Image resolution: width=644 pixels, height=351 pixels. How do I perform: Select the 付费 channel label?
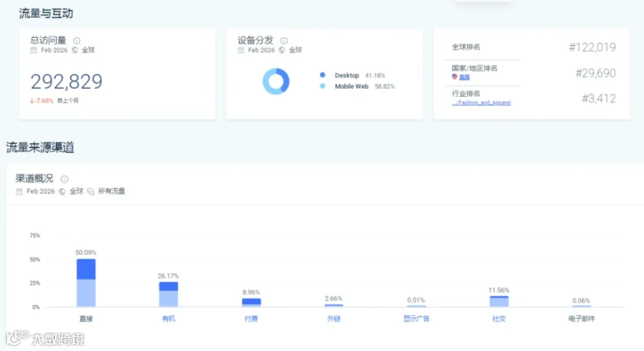[251, 319]
